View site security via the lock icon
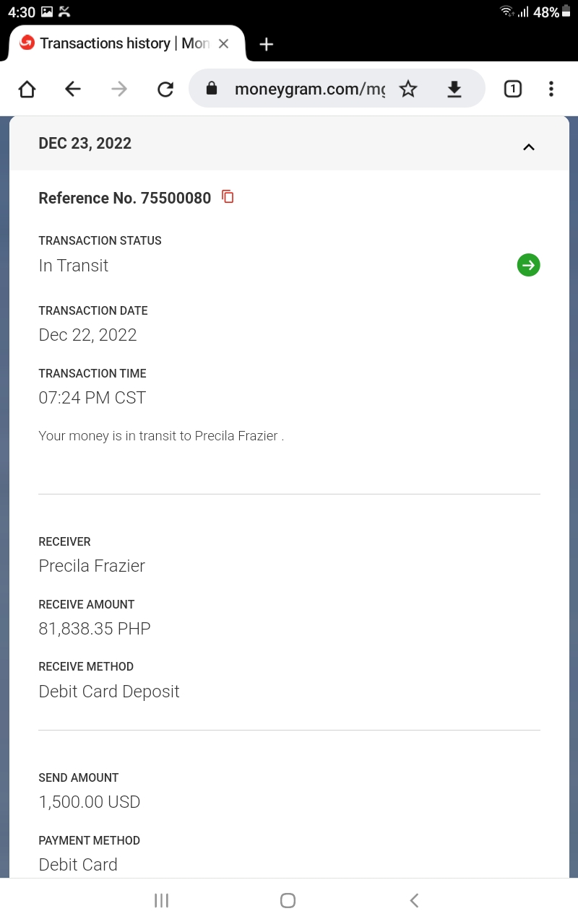 click(212, 89)
